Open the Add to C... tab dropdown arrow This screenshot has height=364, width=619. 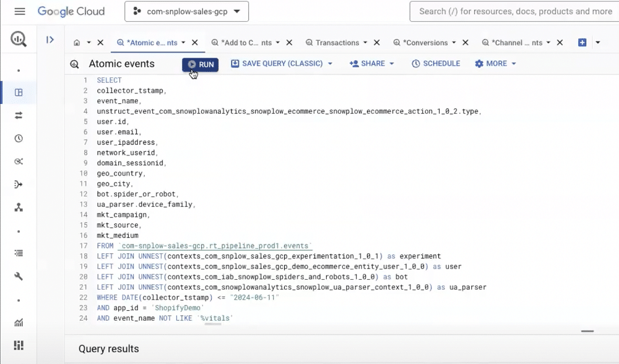click(277, 43)
